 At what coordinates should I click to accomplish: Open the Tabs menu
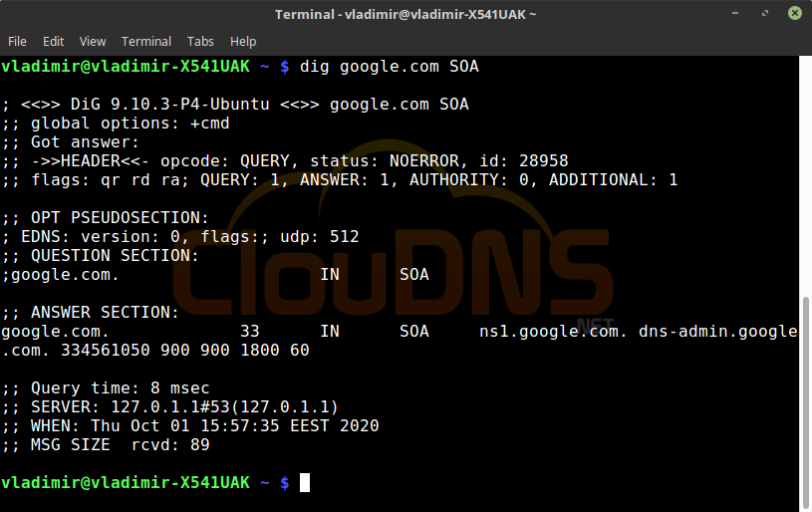(200, 42)
